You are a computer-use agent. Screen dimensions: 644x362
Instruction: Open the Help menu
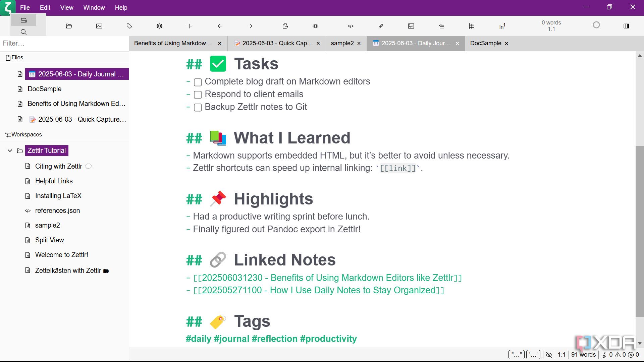click(x=121, y=7)
